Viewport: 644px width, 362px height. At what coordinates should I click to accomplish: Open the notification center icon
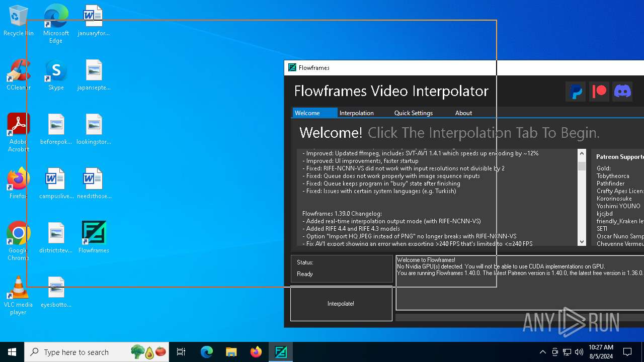point(627,352)
